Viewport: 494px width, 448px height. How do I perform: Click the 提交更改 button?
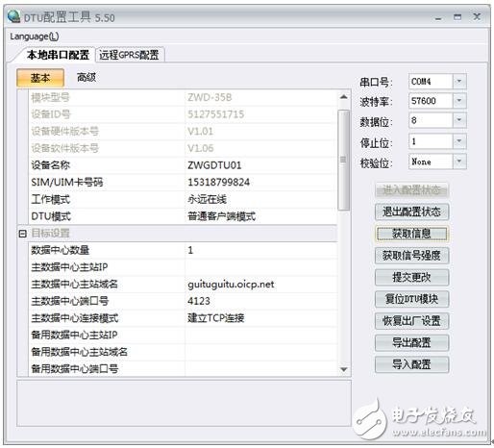[x=411, y=277]
